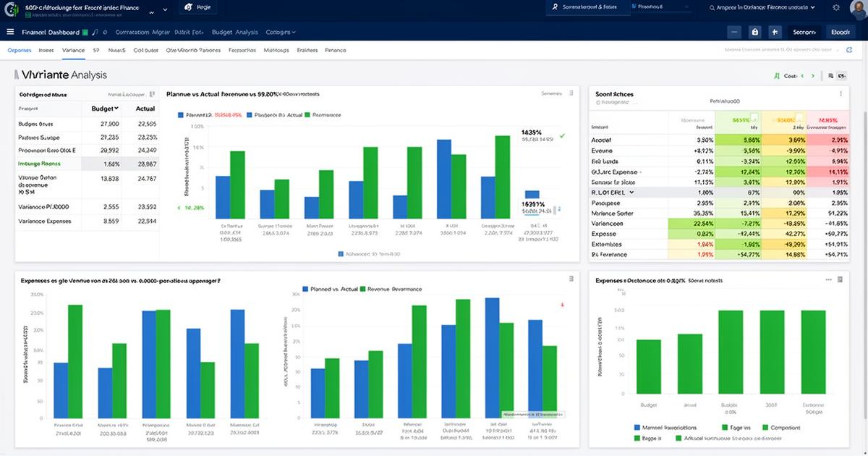Click the round icon beside Page button

[x=189, y=7]
